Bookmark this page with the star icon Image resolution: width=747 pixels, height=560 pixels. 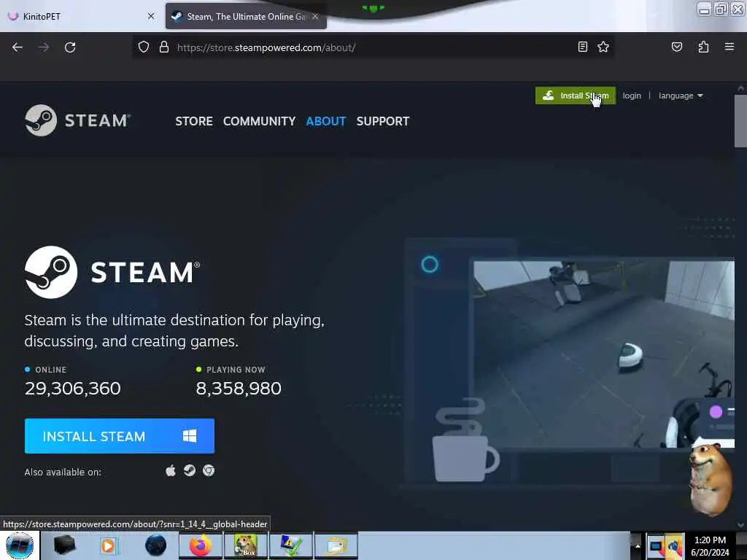pos(603,47)
